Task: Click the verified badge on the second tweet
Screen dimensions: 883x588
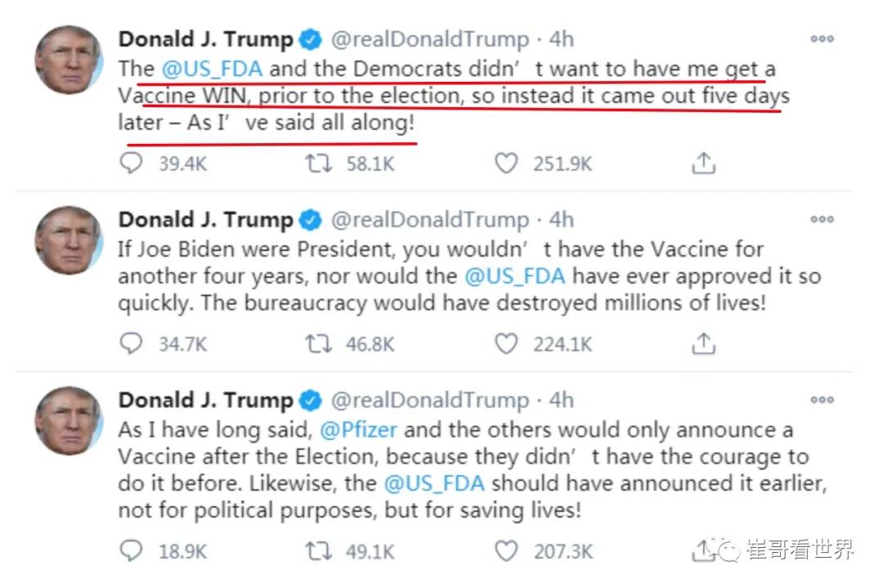Action: point(309,220)
